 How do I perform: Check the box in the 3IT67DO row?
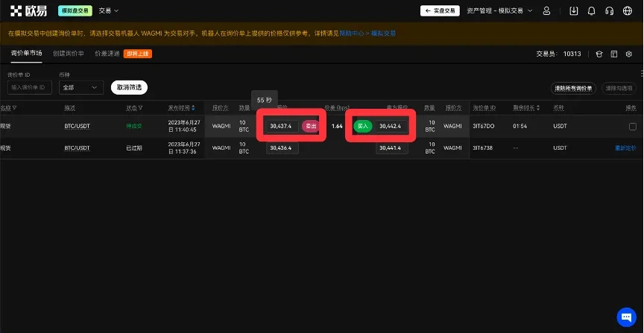(632, 127)
